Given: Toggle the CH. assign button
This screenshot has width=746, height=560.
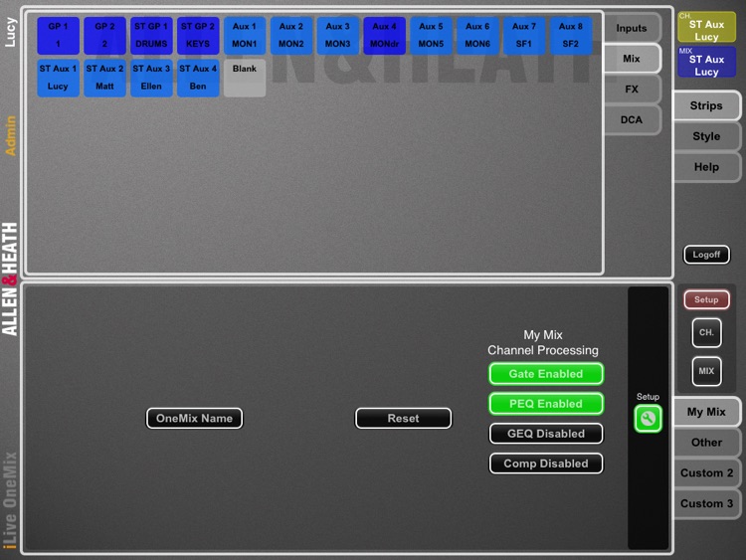Looking at the screenshot, I should (706, 332).
